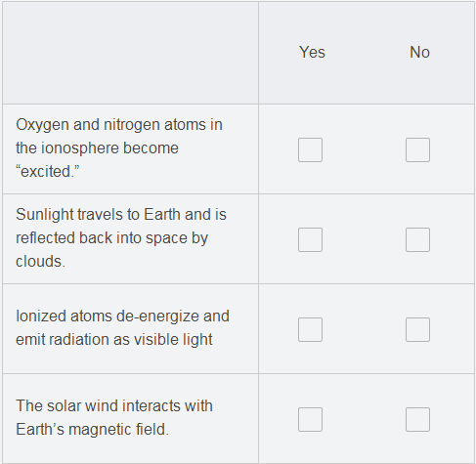
Task: Click the Yes column header
Action: (x=312, y=52)
